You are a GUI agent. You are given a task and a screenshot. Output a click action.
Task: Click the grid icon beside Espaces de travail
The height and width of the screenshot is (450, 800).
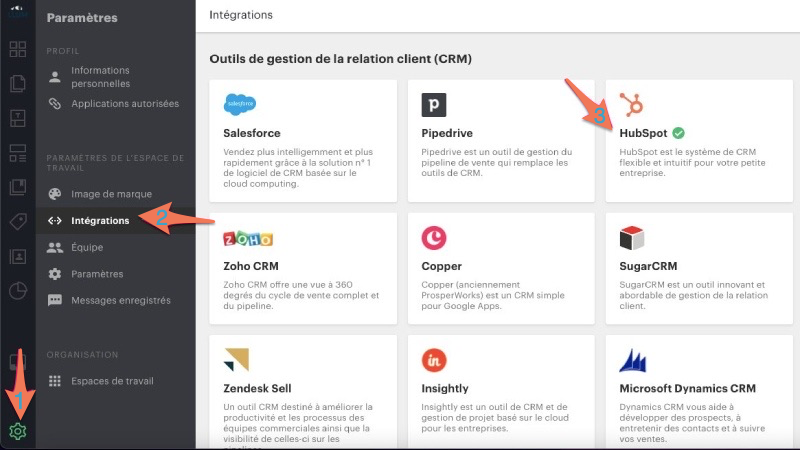[55, 381]
